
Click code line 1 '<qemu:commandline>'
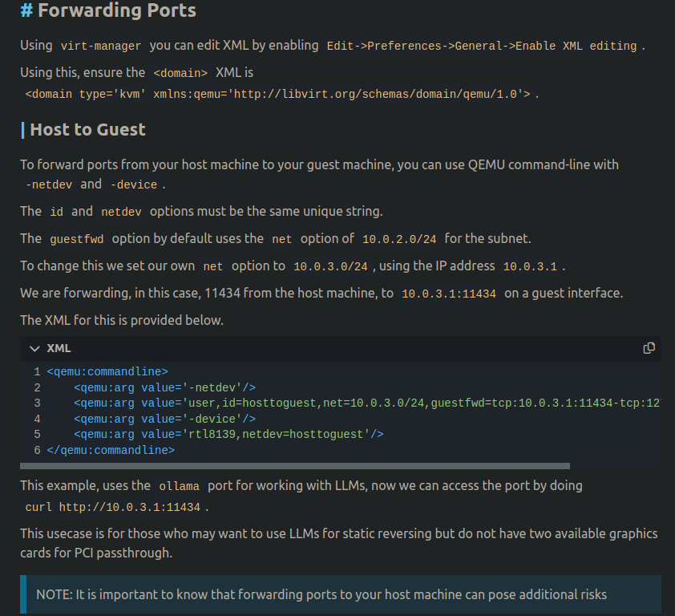pyautogui.click(x=107, y=371)
